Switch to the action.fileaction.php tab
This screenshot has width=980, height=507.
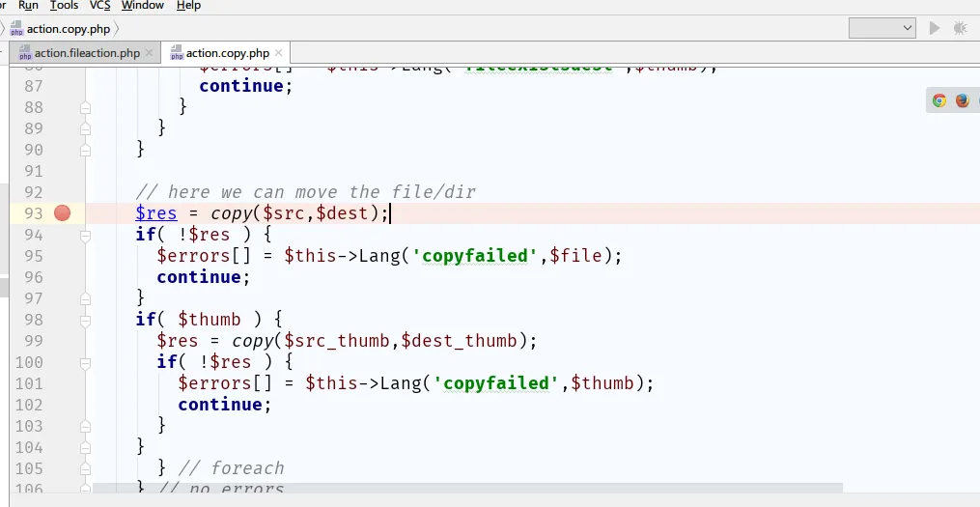point(87,53)
